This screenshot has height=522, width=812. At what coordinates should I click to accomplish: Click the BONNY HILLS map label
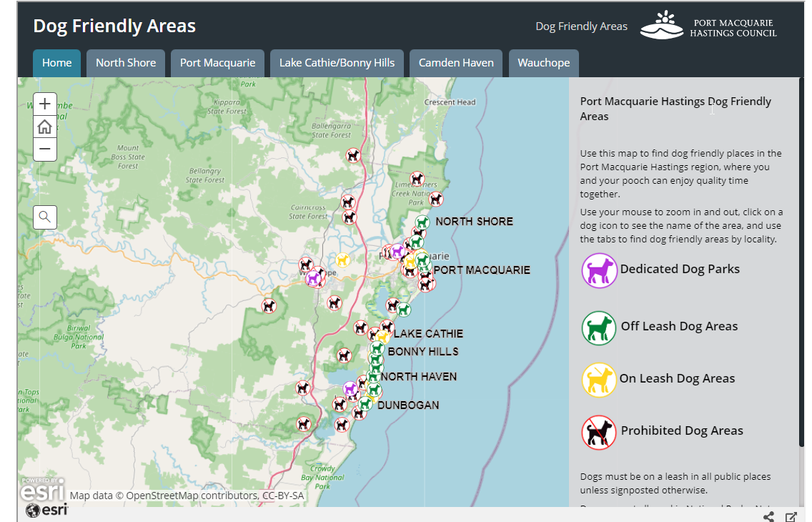point(423,352)
